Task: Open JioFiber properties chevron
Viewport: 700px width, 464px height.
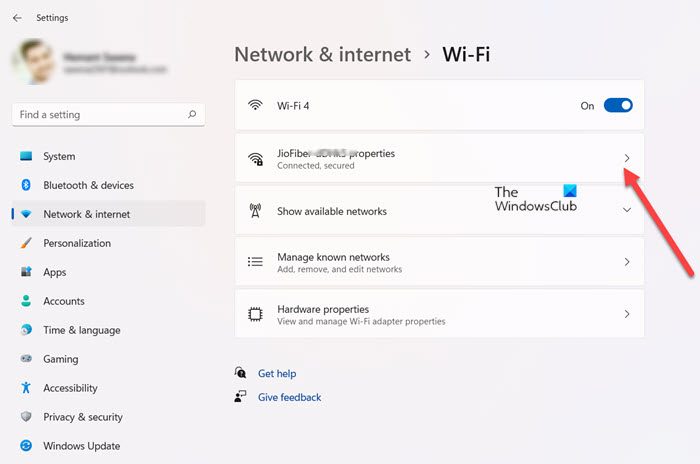Action: (627, 158)
